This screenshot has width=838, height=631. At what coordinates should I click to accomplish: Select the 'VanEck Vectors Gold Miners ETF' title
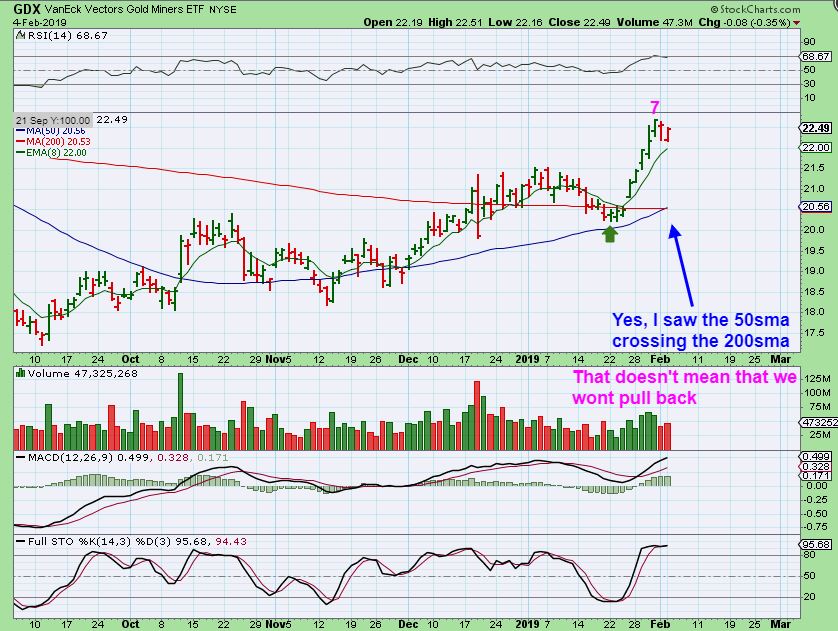(x=124, y=10)
